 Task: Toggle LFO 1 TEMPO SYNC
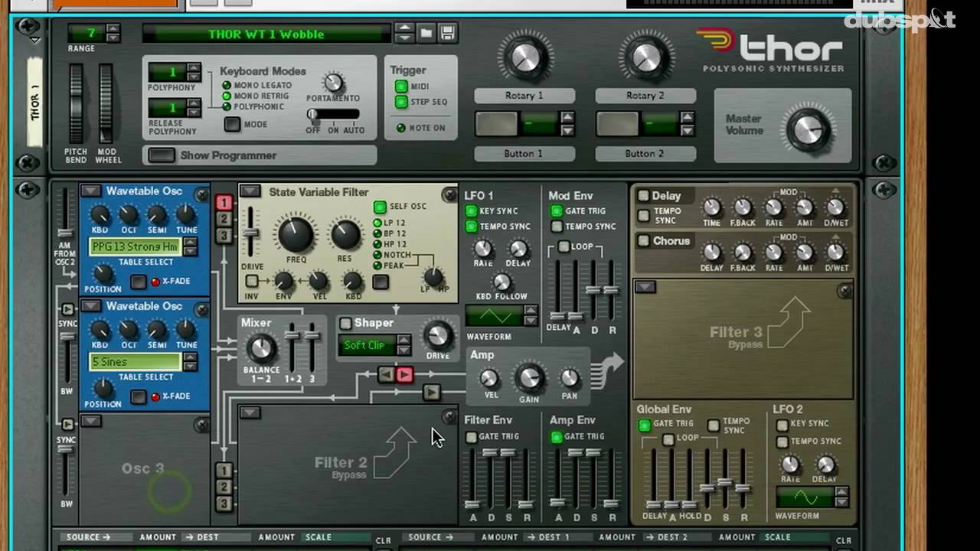click(472, 227)
